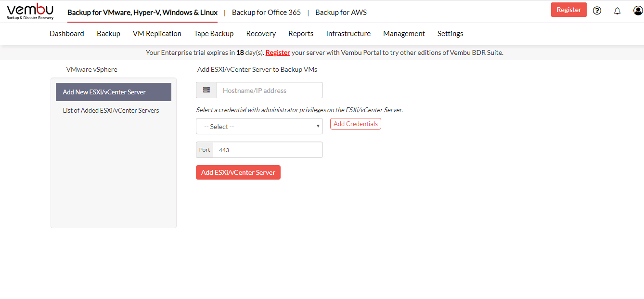644x299 pixels.
Task: Open the Management menu
Action: (404, 34)
